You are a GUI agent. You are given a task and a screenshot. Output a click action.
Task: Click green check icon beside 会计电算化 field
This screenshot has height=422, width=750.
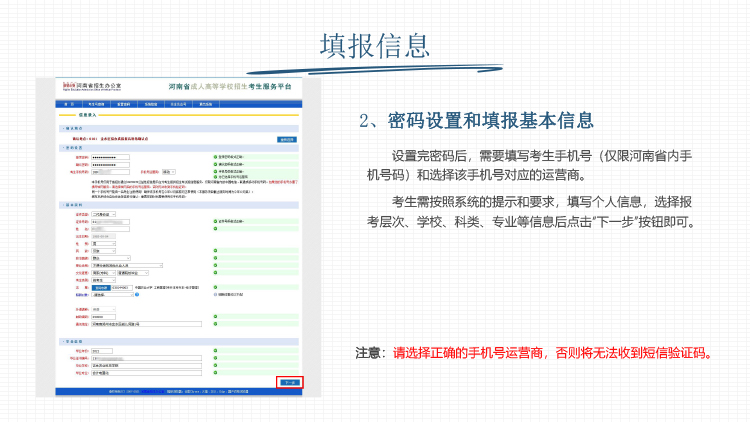(x=214, y=373)
